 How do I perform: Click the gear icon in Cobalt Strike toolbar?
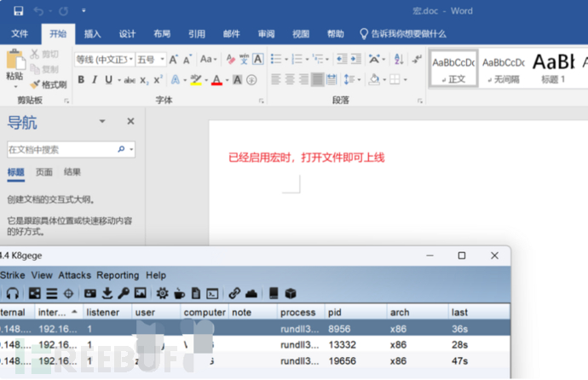162,293
